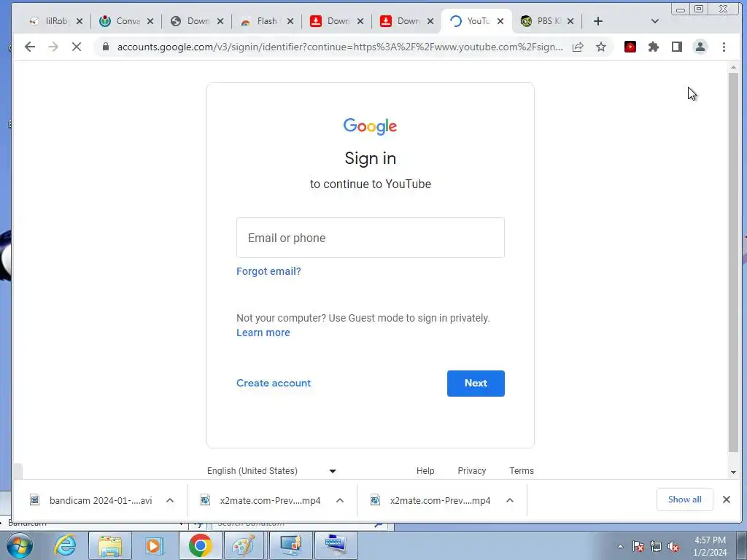Open Chrome's three-dot menu
747x560 pixels.
(724, 47)
